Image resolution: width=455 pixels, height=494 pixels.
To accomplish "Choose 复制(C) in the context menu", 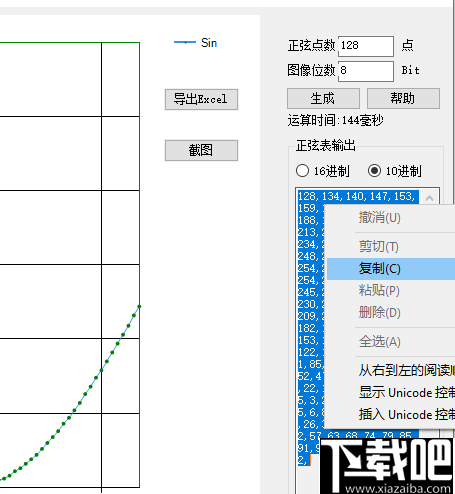I will (x=391, y=269).
